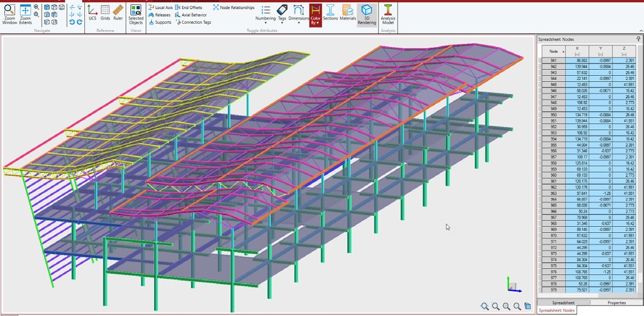Image resolution: width=644 pixels, height=316 pixels.
Task: Select node 950 row in spreadsheet
Action: (553, 114)
